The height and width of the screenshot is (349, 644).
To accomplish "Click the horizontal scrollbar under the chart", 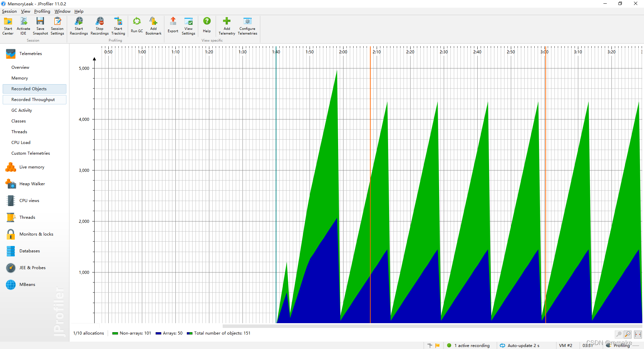I will [432, 326].
